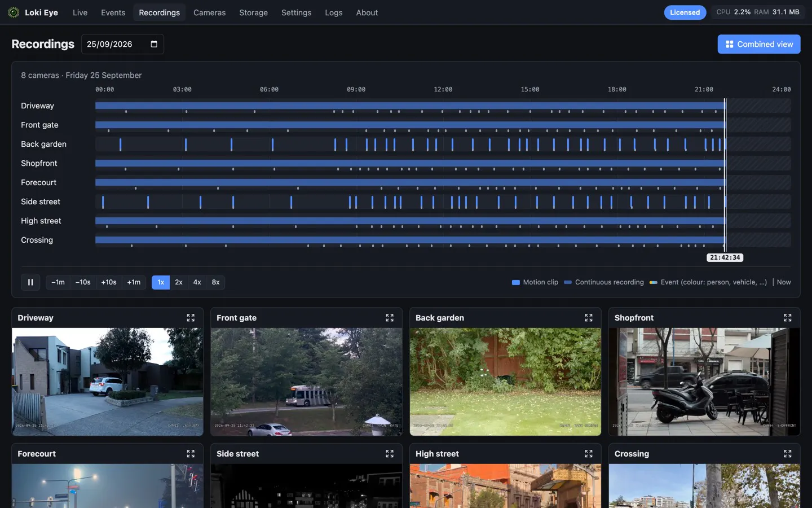The height and width of the screenshot is (508, 812).
Task: Set playback speed to 8x
Action: (216, 282)
